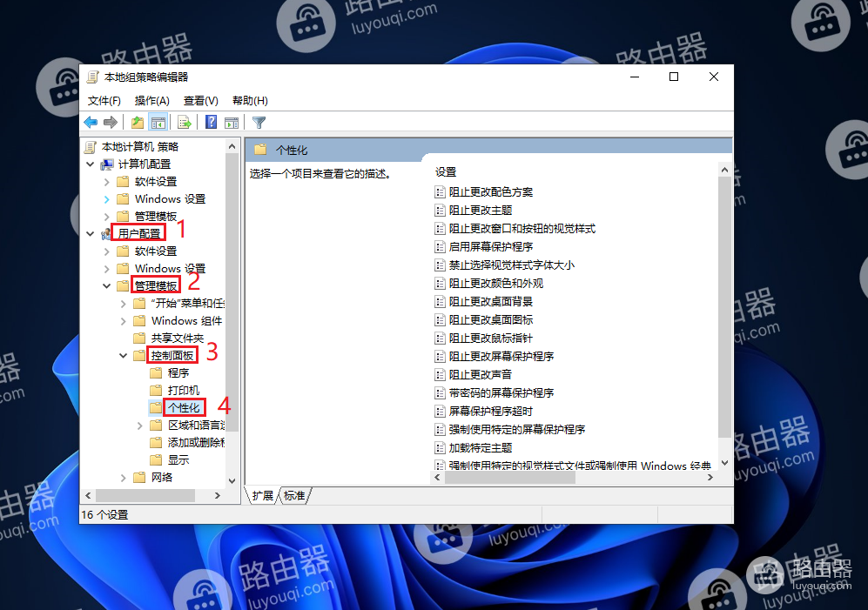Select the 阻止更改桌面图标 setting
Image resolution: width=868 pixels, height=610 pixels.
(491, 320)
